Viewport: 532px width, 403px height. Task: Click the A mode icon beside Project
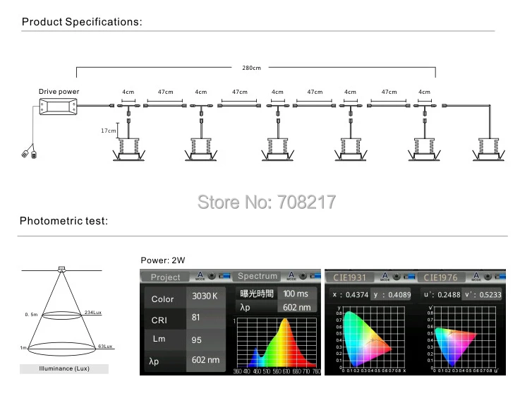tap(200, 276)
